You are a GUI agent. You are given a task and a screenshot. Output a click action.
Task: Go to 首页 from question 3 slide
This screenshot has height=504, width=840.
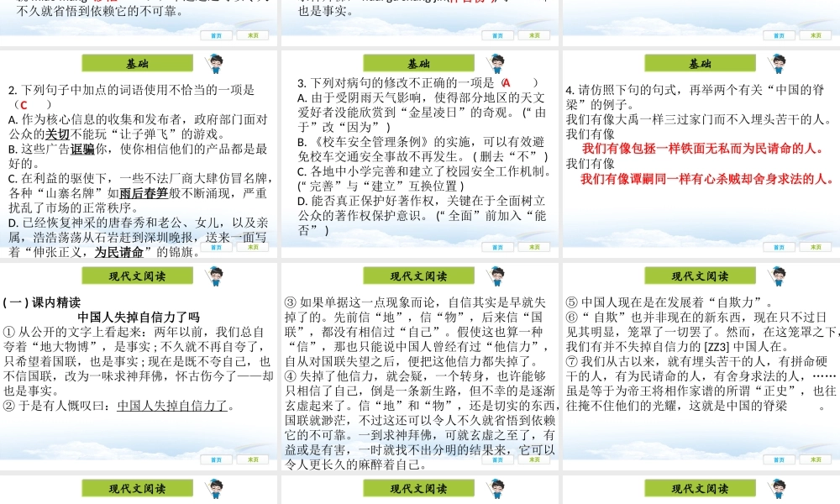click(x=497, y=248)
